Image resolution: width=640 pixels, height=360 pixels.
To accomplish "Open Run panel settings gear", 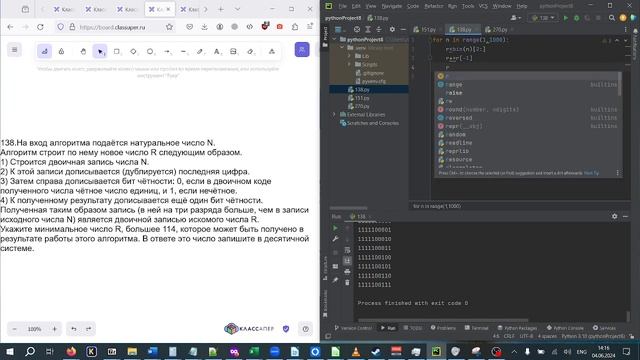I will [614, 216].
